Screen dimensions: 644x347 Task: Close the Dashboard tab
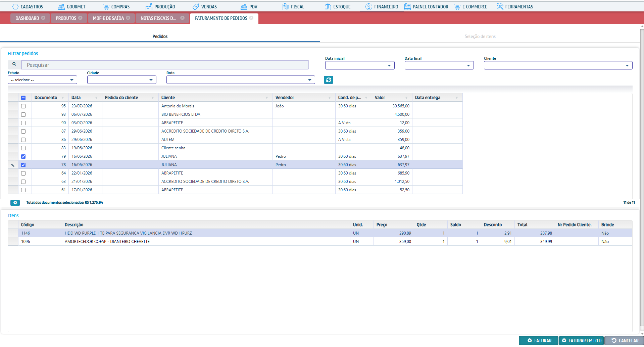pyautogui.click(x=43, y=18)
